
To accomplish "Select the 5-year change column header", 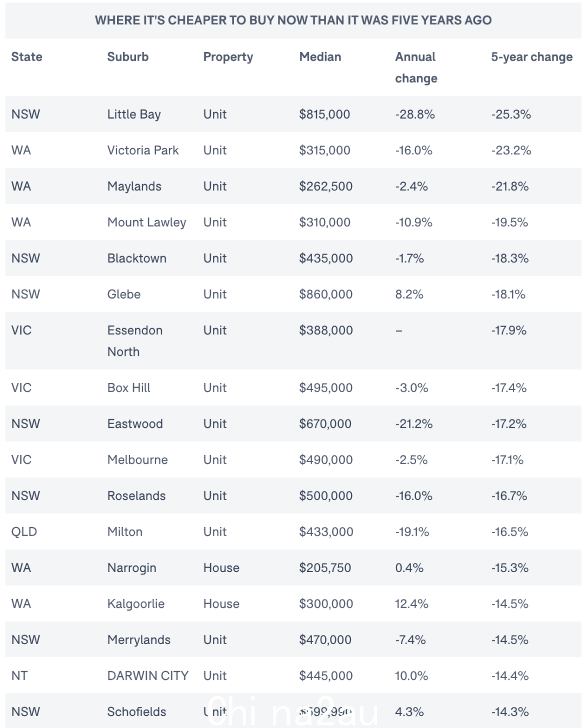I will tap(531, 57).
